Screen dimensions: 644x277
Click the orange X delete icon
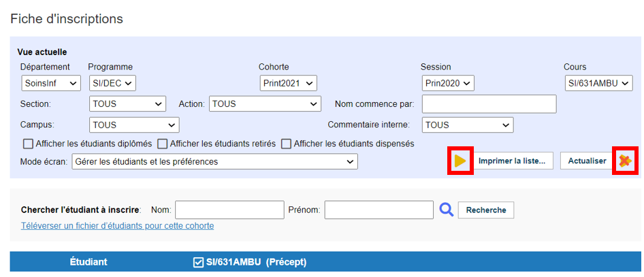coord(625,161)
